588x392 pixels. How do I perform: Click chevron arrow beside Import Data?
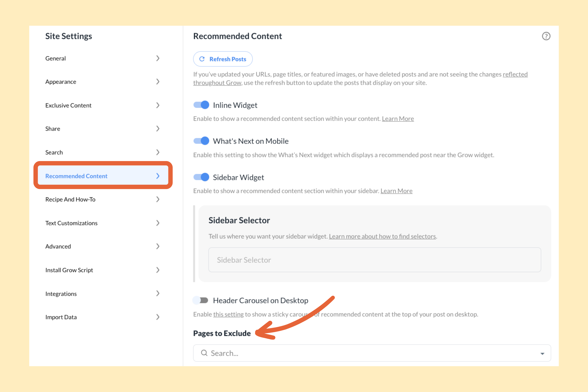158,317
